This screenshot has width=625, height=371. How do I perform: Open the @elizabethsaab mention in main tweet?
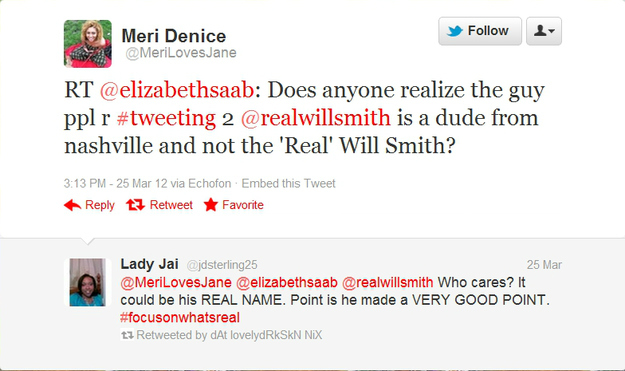(177, 90)
